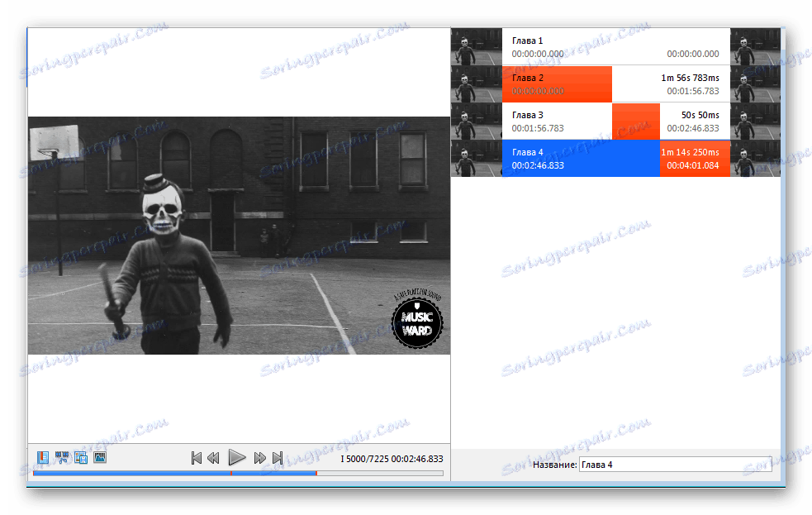Viewport: 812px width, 515px height.
Task: Click the Название chapter name input field
Action: [675, 465]
